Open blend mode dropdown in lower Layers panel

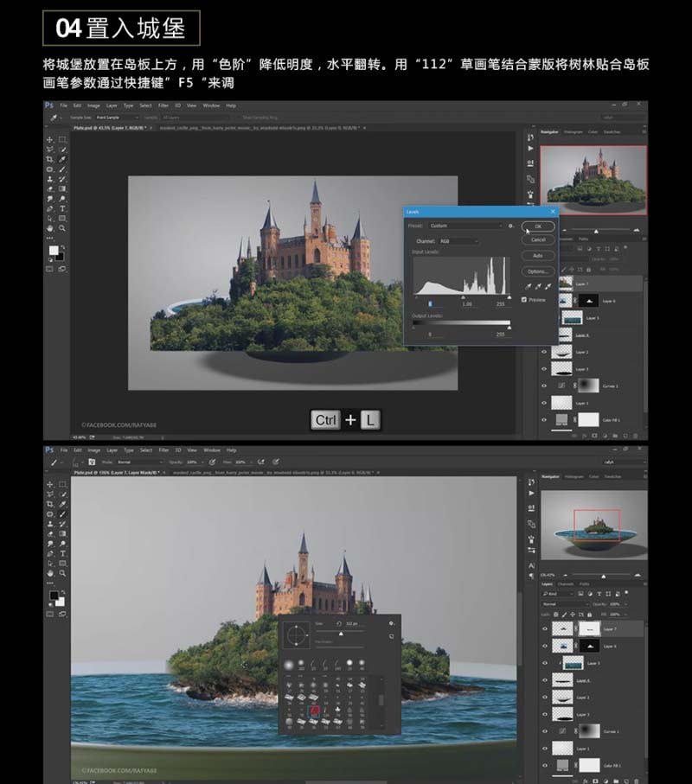tap(566, 604)
